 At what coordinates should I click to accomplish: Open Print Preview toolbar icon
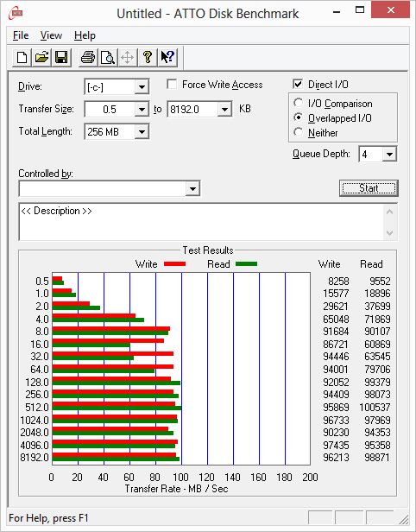coord(108,57)
